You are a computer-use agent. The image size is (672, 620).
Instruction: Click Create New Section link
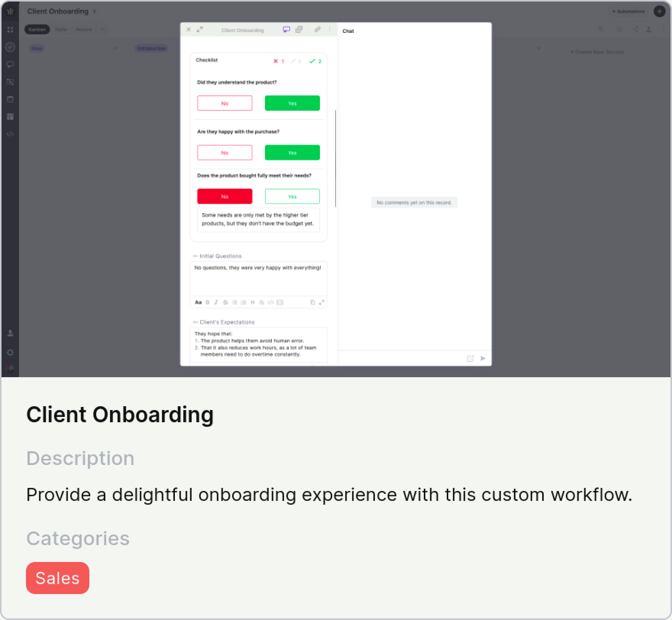click(597, 52)
